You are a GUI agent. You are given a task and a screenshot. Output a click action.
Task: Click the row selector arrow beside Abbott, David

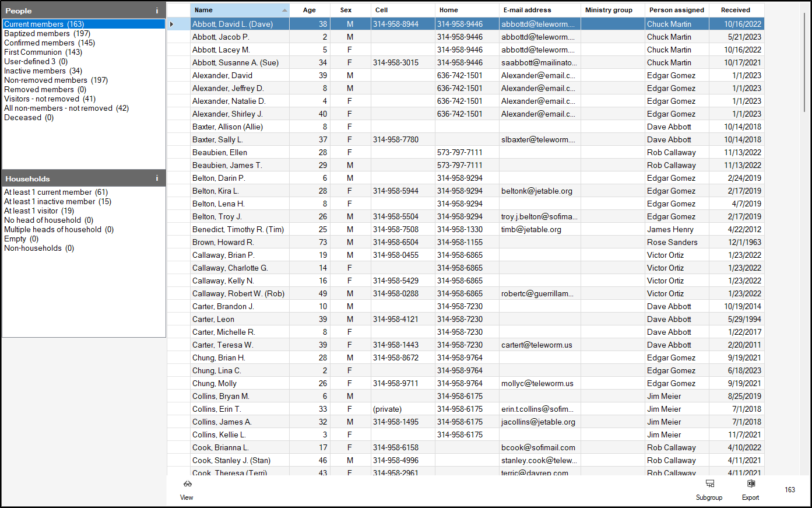pos(171,24)
